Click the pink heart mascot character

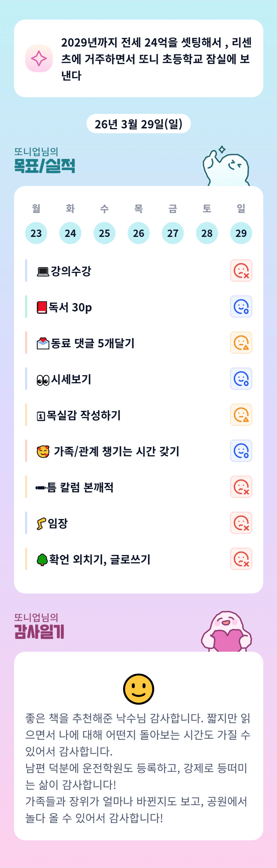click(226, 632)
